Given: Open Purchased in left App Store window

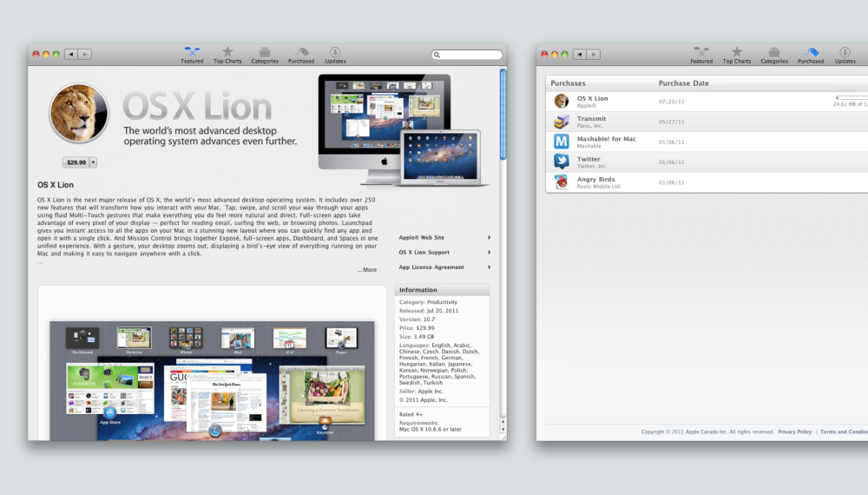Looking at the screenshot, I should (x=301, y=56).
